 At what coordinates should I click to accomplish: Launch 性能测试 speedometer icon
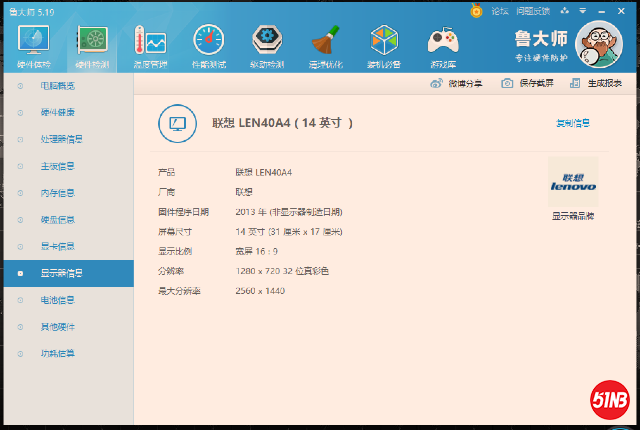(x=209, y=42)
